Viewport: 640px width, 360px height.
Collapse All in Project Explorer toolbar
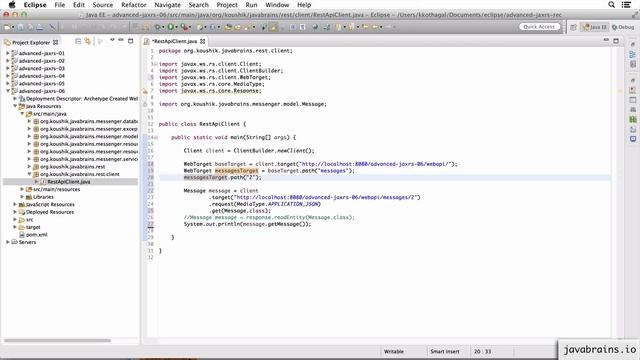(x=78, y=41)
